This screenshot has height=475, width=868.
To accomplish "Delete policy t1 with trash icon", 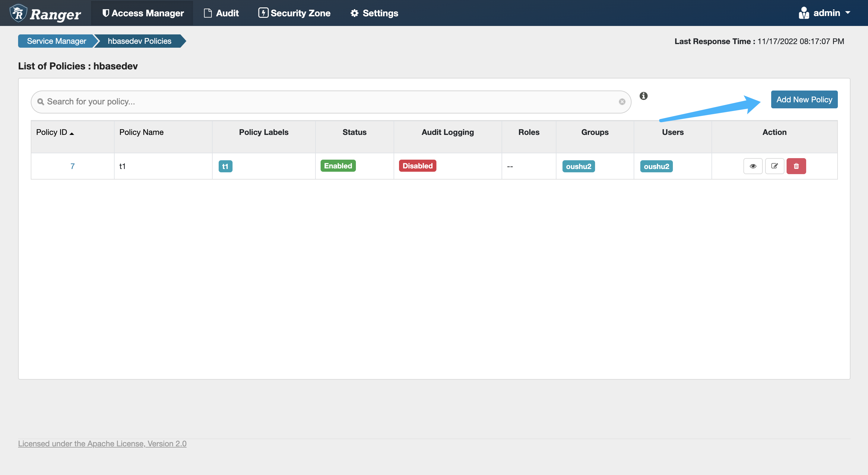I will point(796,166).
